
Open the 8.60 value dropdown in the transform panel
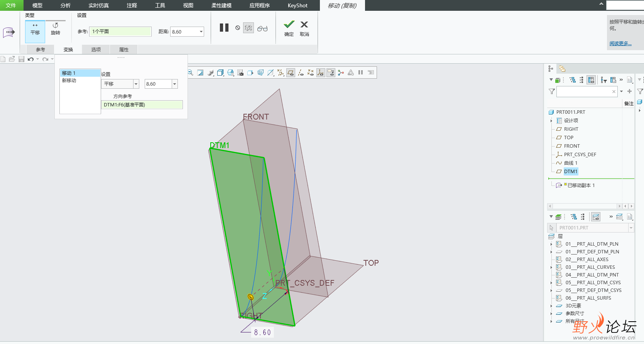click(174, 84)
